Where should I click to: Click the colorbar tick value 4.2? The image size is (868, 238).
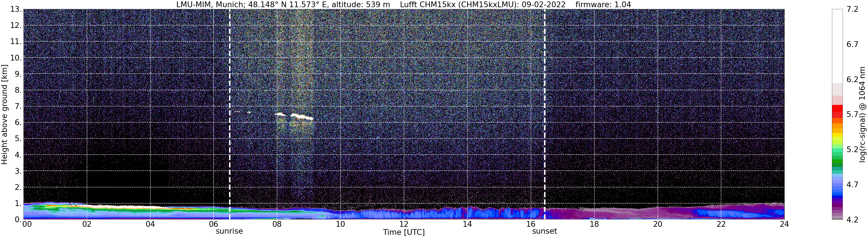tap(852, 220)
